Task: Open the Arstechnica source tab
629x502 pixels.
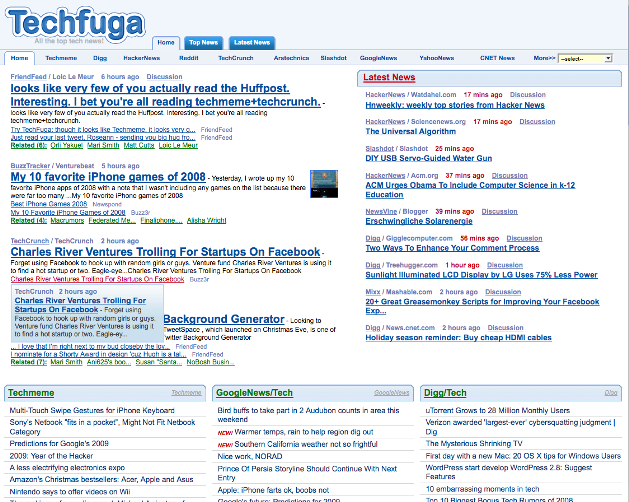Action: pos(291,58)
